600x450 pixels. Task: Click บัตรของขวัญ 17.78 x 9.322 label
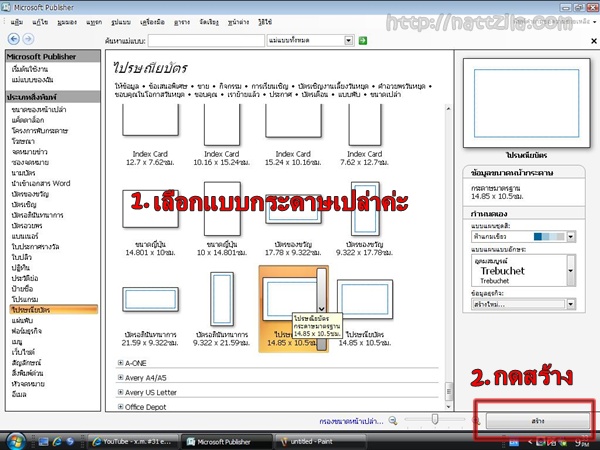point(293,248)
